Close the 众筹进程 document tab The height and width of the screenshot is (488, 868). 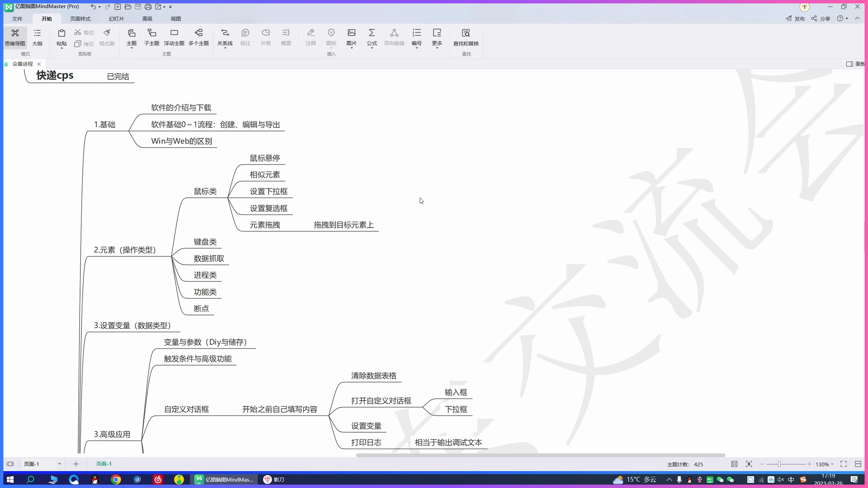coord(39,64)
